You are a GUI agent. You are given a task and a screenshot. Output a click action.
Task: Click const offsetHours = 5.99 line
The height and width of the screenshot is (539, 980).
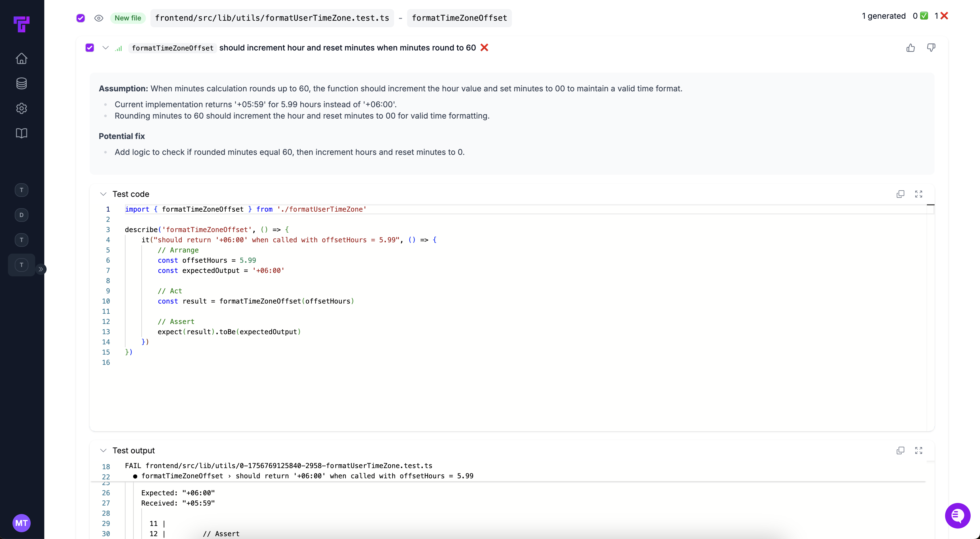click(x=207, y=260)
